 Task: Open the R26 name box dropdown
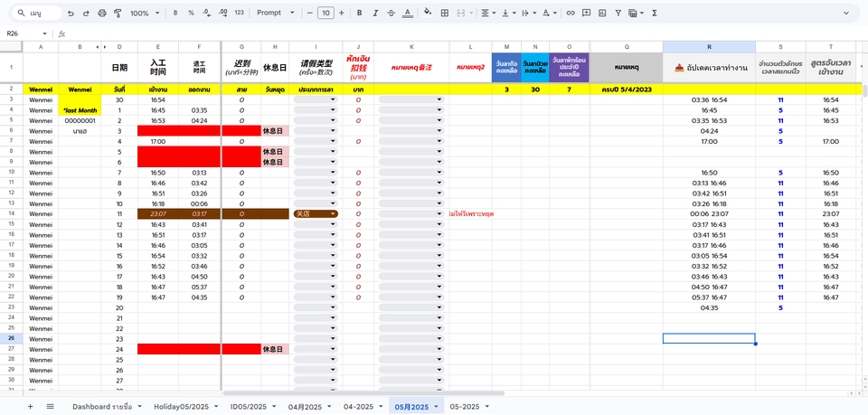(x=47, y=33)
